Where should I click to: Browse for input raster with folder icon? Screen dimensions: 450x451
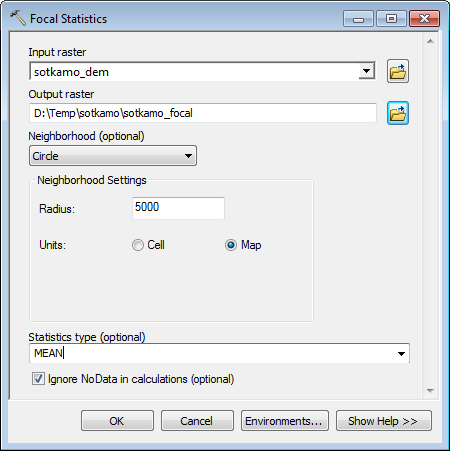click(398, 71)
